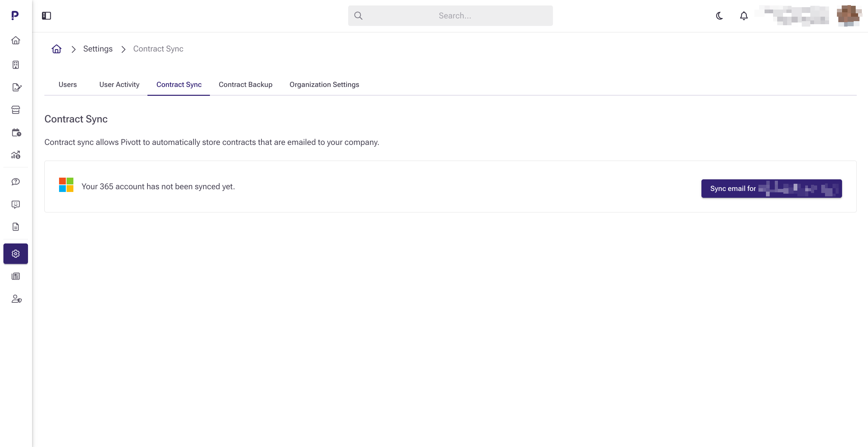Screen dimensions: 868x447
Task: Switch to the User Activity tab
Action: 119,85
